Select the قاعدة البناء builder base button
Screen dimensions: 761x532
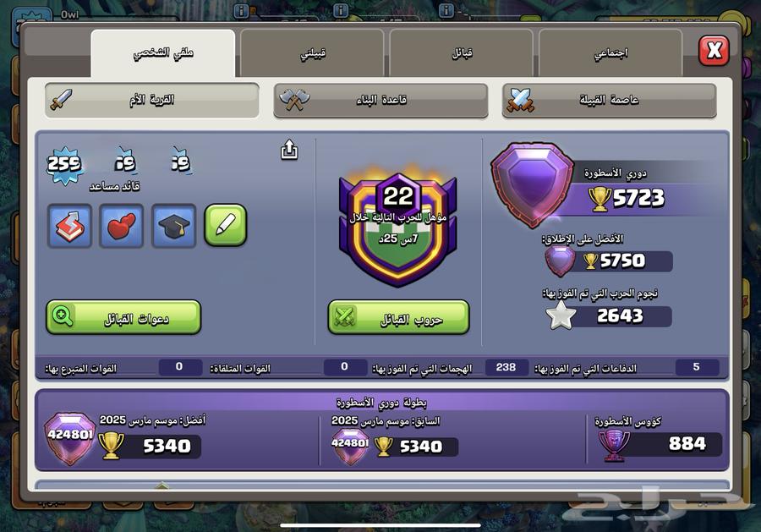[380, 100]
